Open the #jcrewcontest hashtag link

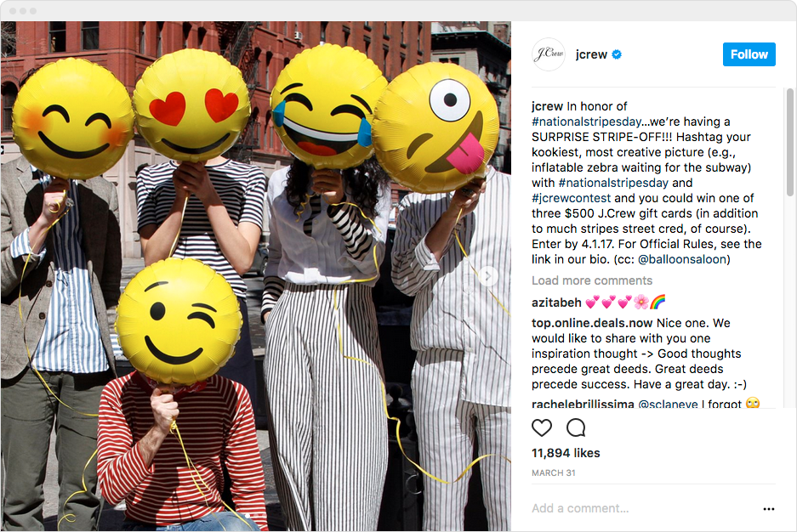(571, 198)
